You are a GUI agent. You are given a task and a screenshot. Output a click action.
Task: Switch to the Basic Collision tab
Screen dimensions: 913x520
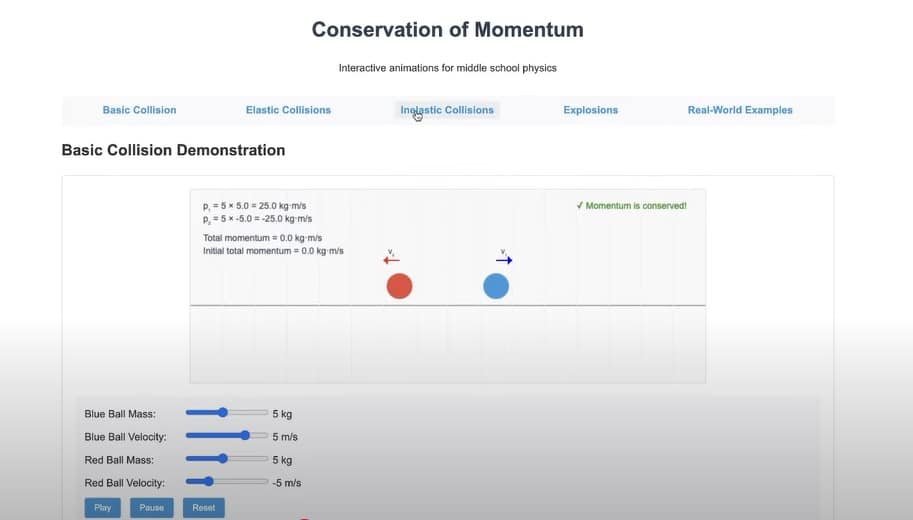click(x=139, y=110)
